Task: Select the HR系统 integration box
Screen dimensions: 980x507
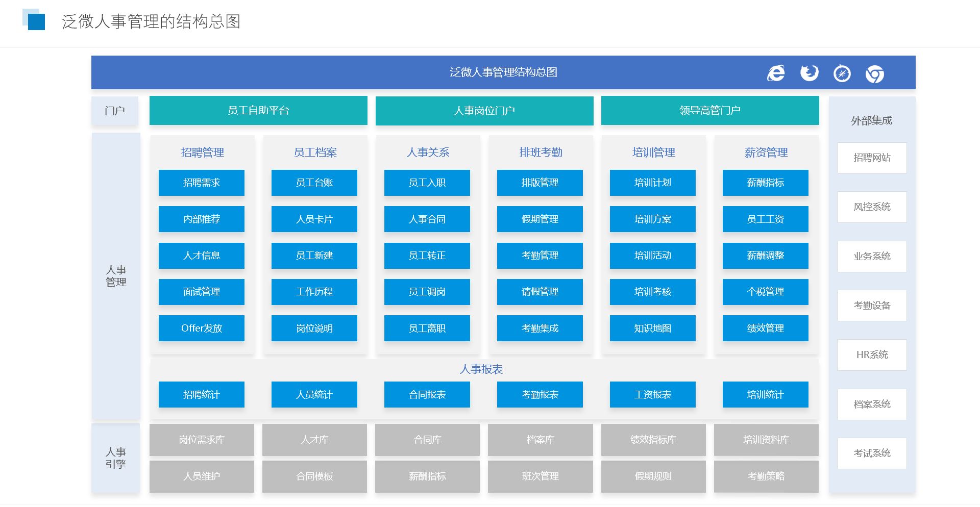Action: coord(872,355)
